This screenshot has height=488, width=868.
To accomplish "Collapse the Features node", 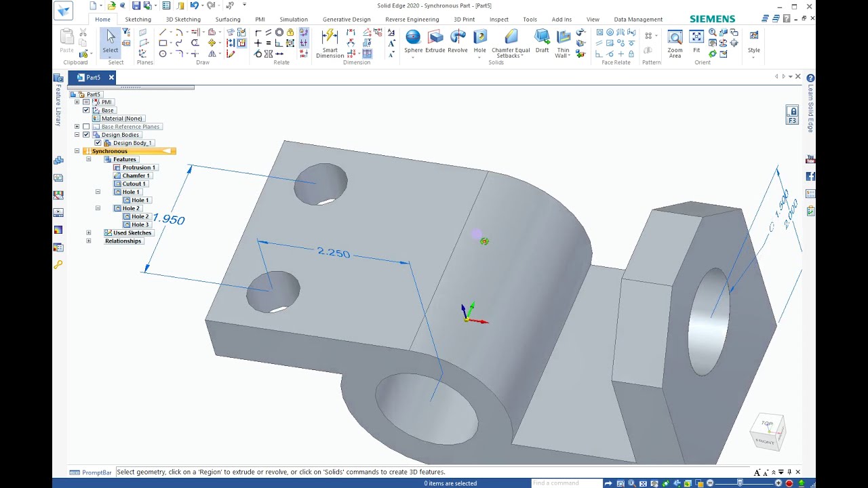I will (88, 159).
